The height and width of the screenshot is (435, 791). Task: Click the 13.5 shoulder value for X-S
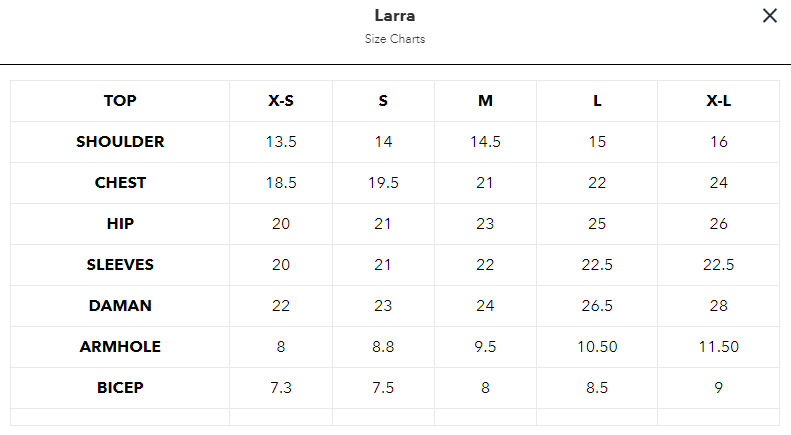coord(281,142)
